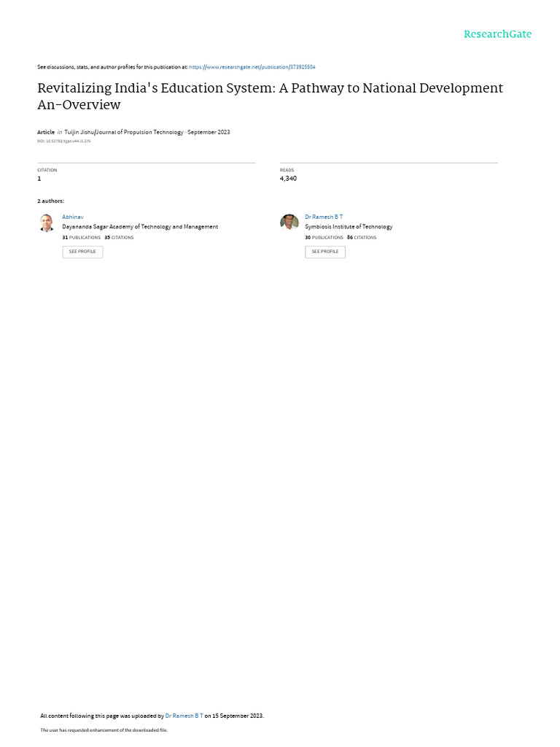Click SEE PROFILE button under Dr Ramesh B T

coord(325,252)
